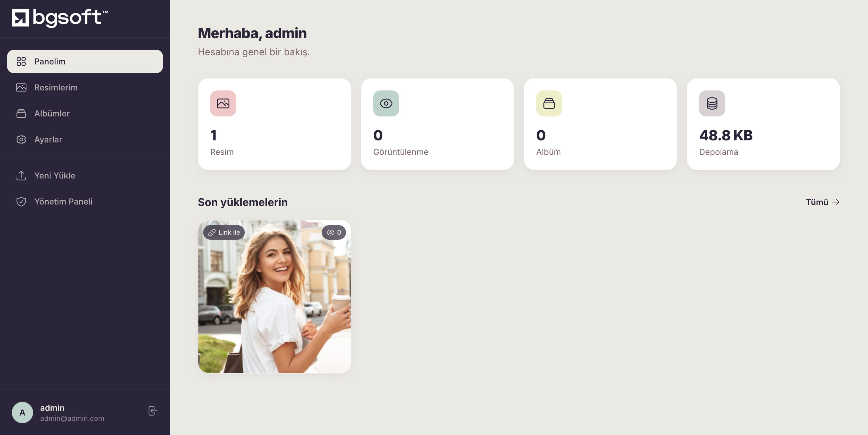Screen dimensions: 868x435
Task: Open the Tümü link with arrow
Action: [823, 202]
